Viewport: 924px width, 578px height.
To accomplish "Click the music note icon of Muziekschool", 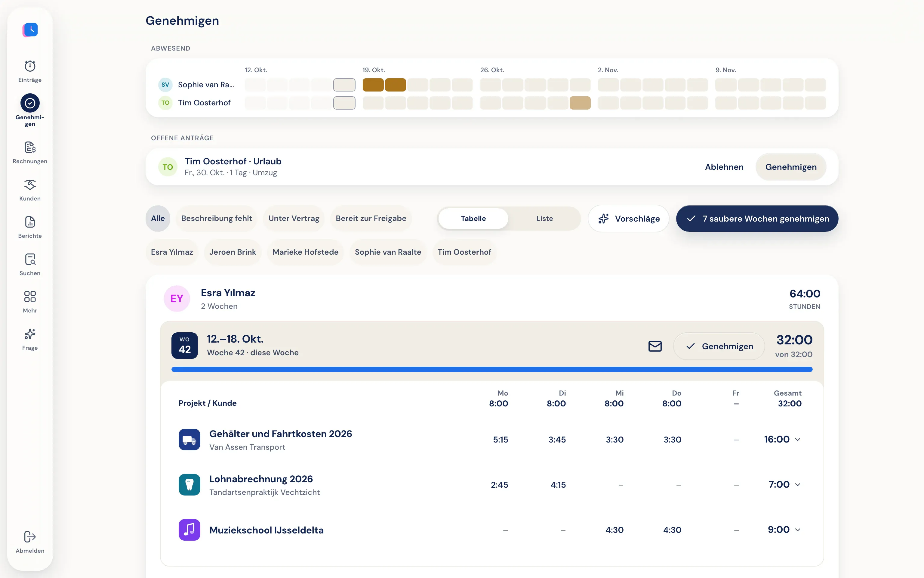I will [x=189, y=530].
